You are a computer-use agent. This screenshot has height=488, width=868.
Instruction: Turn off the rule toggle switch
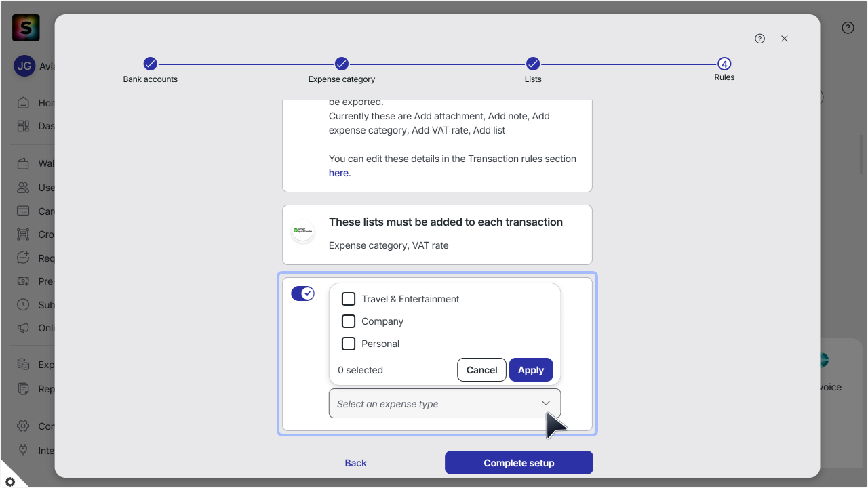click(303, 293)
